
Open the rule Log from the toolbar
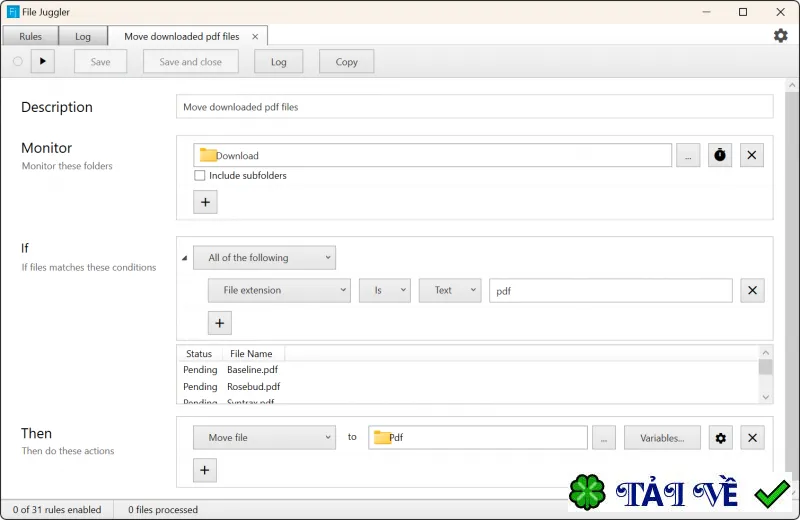point(279,62)
